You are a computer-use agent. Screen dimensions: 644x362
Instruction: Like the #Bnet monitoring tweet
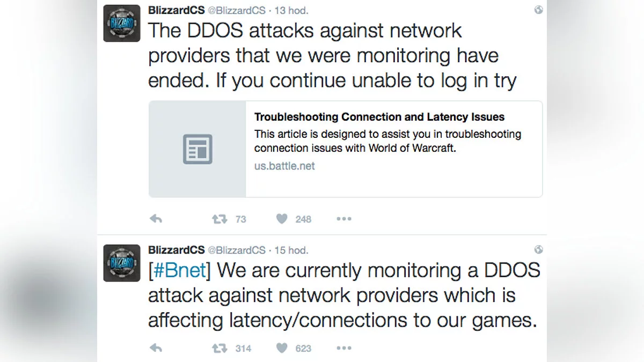pos(282,349)
